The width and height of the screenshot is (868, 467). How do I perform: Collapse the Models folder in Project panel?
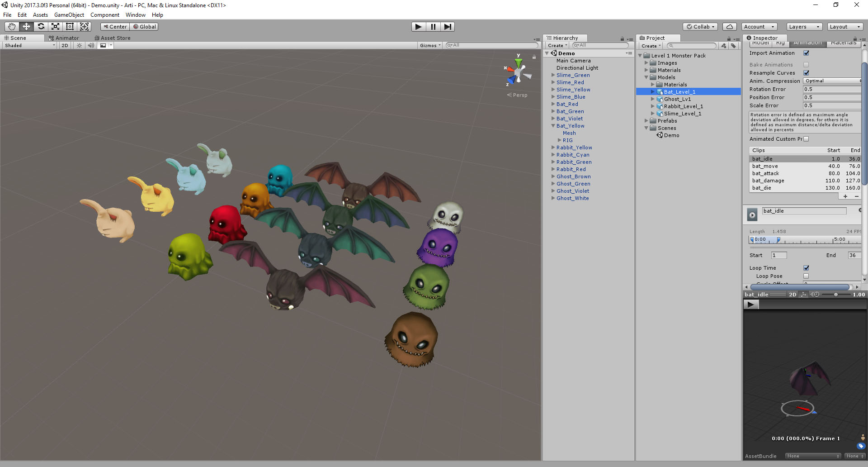[x=646, y=77]
